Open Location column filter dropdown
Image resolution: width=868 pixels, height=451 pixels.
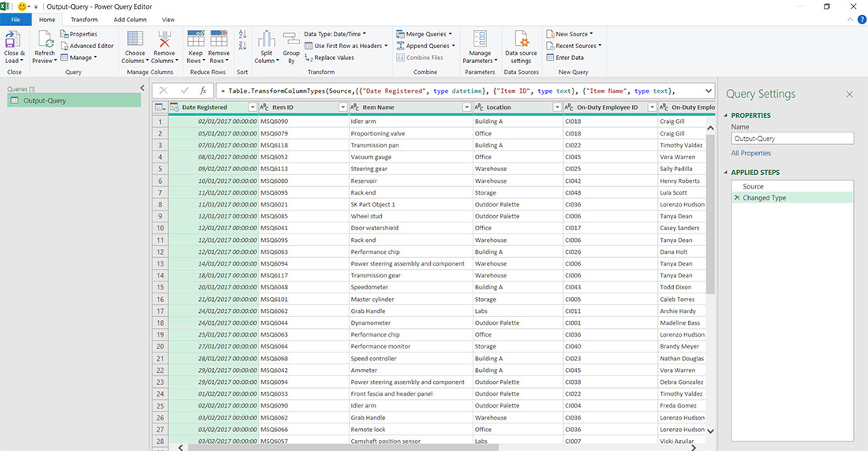[x=557, y=107]
